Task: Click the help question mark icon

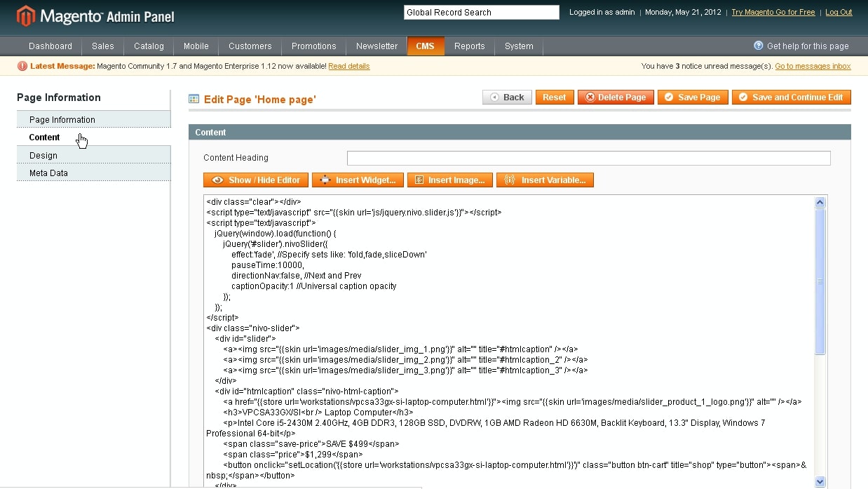Action: (758, 46)
